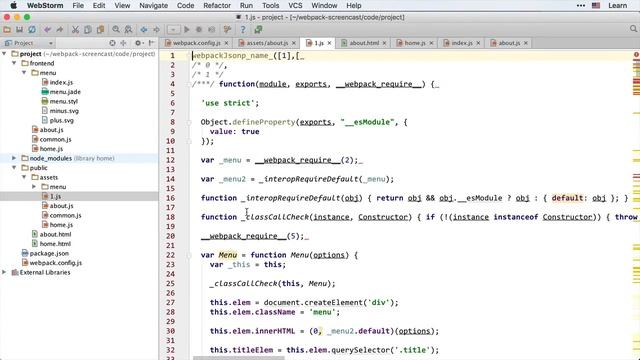
Task: Click the horizontal scrollbar under the editor
Action: (x=238, y=358)
